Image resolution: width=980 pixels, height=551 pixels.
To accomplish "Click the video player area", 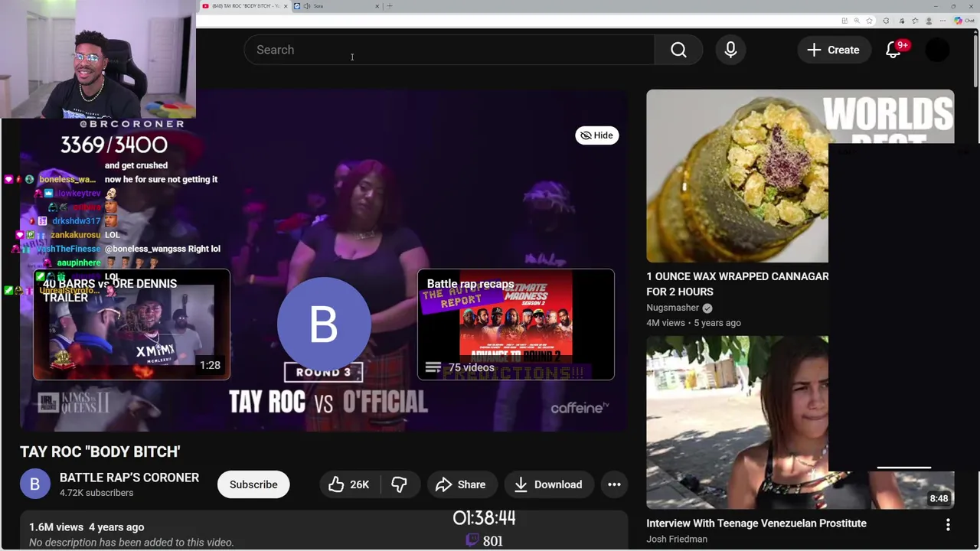I will click(324, 260).
